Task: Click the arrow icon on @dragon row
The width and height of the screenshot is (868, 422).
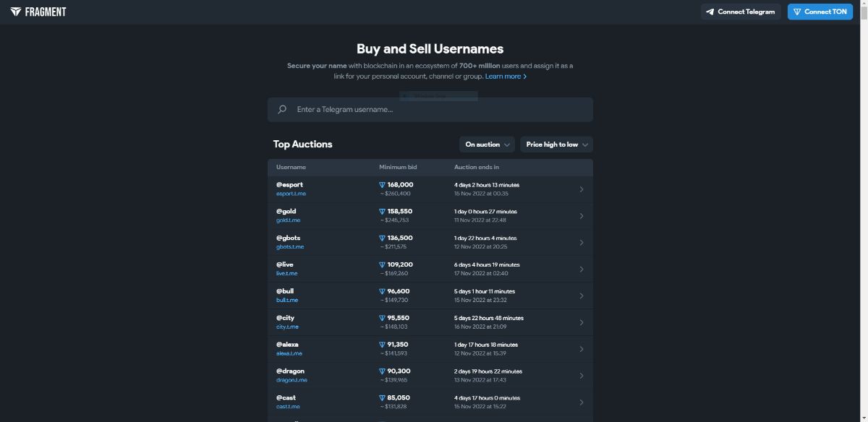Action: 582,376
